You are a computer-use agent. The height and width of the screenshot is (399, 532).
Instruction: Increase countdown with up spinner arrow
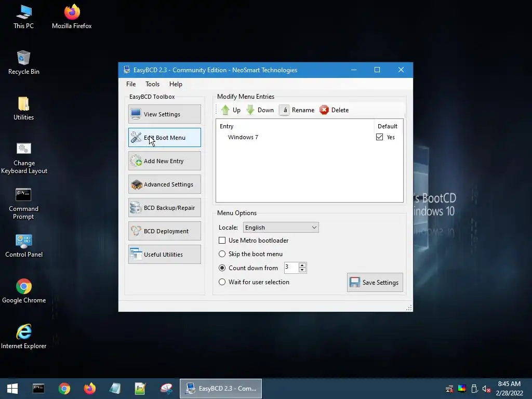point(302,265)
